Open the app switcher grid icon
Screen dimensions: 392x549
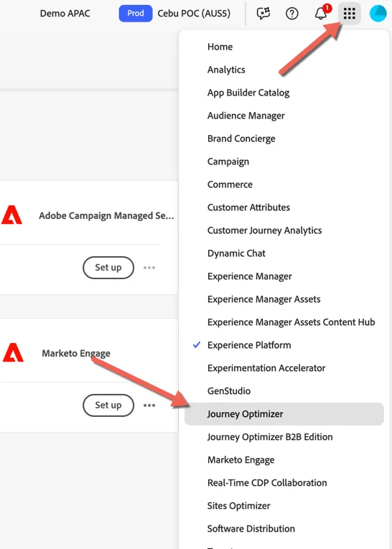point(349,14)
